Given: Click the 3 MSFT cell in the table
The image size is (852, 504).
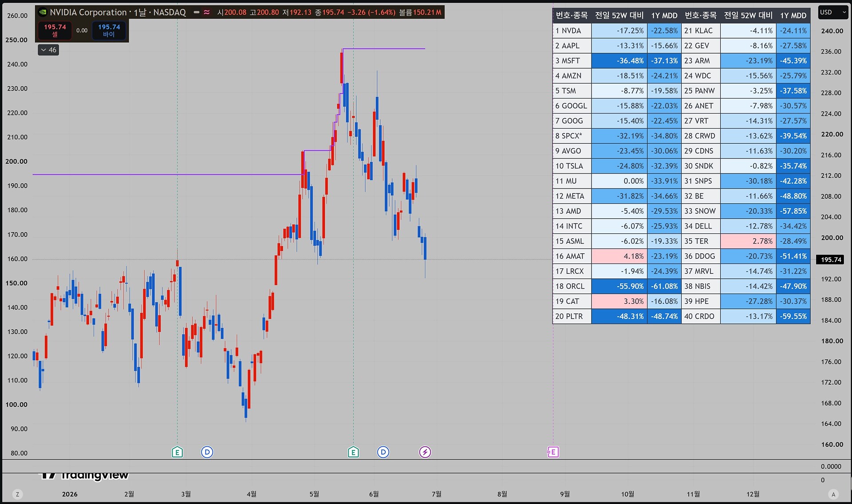Looking at the screenshot, I should coord(572,61).
